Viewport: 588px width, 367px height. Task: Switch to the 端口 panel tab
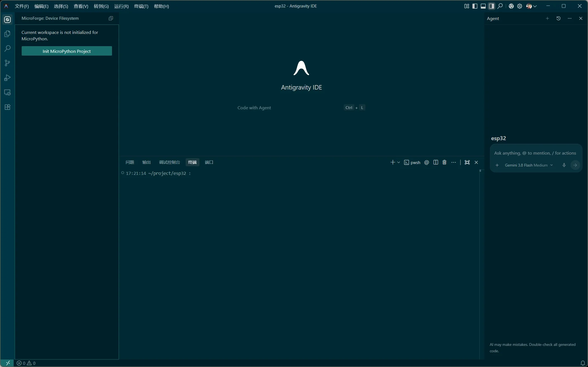tap(209, 162)
